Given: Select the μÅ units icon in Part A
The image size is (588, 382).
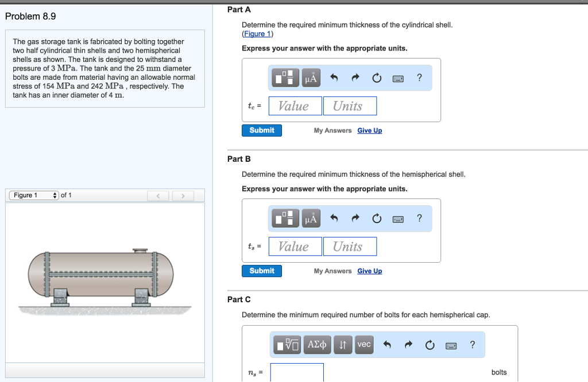Looking at the screenshot, I should pyautogui.click(x=311, y=77).
